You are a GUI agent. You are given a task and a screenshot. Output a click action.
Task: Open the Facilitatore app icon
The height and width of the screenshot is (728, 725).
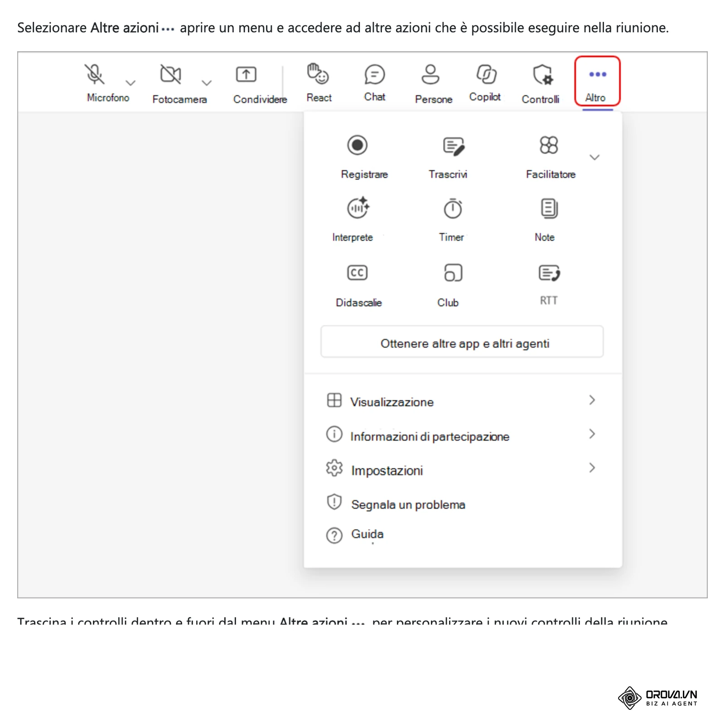549,145
